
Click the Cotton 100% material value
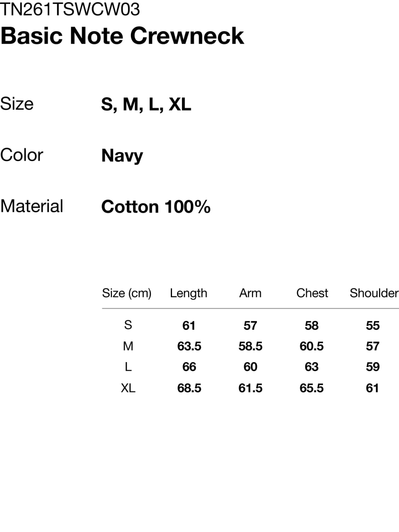(156, 207)
